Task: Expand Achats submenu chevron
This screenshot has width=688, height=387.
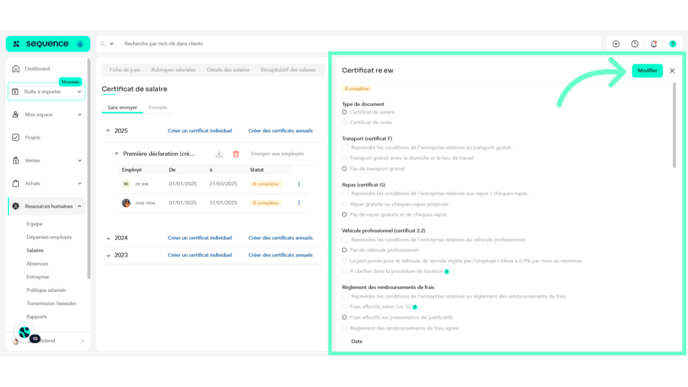Action: [x=79, y=183]
